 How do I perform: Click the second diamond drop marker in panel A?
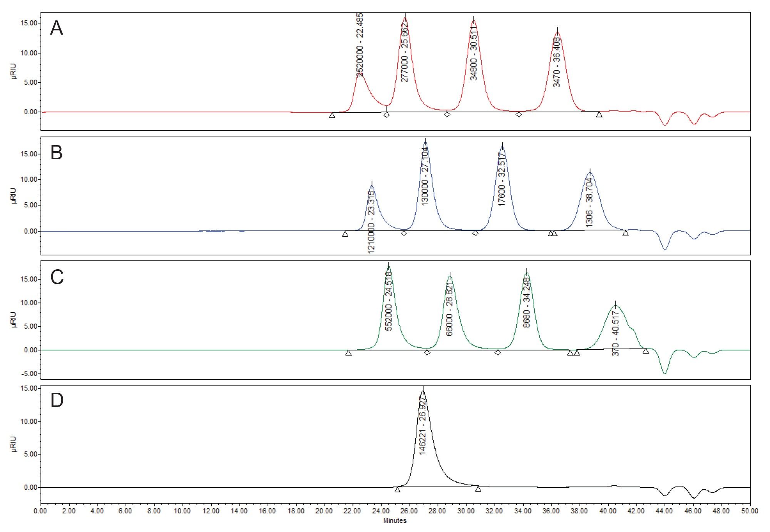point(447,114)
